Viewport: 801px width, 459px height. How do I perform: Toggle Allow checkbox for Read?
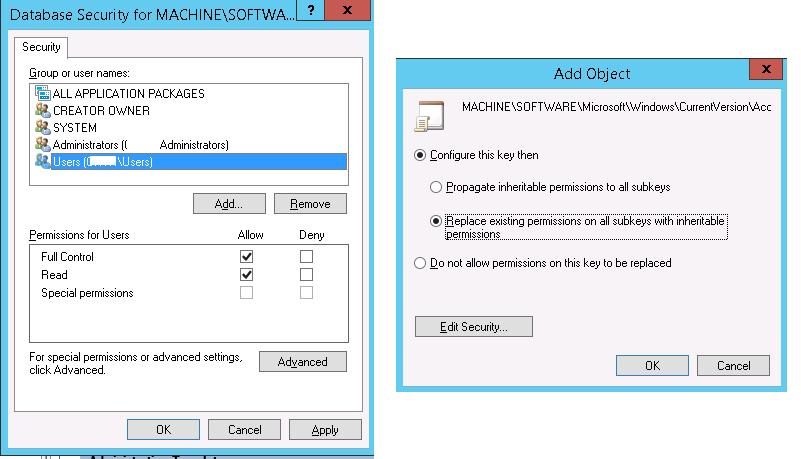(x=246, y=275)
